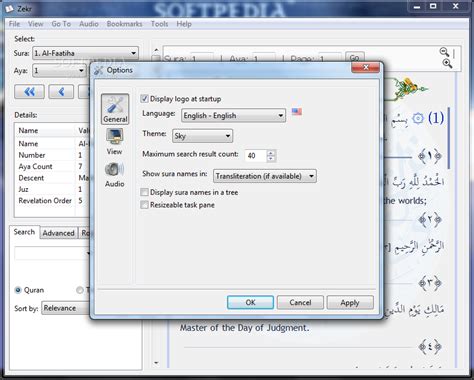Toggle Display logo at startup checkbox
Image resolution: width=474 pixels, height=380 pixels.
[144, 99]
